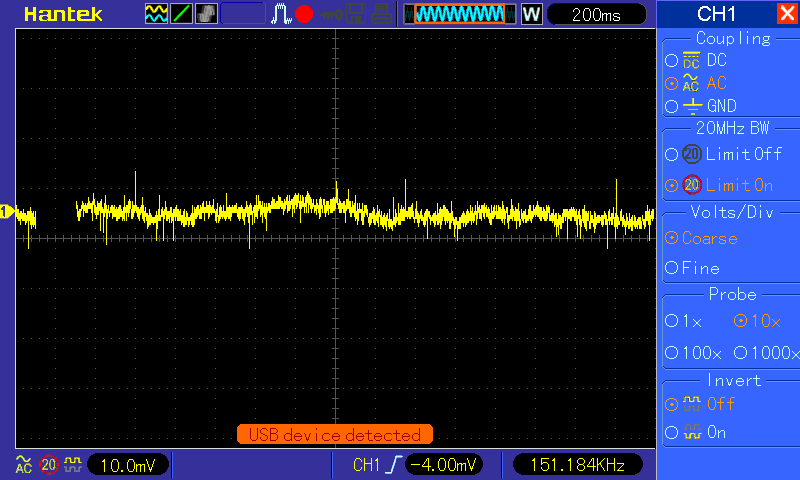Click the printer icon in toolbar

point(381,14)
